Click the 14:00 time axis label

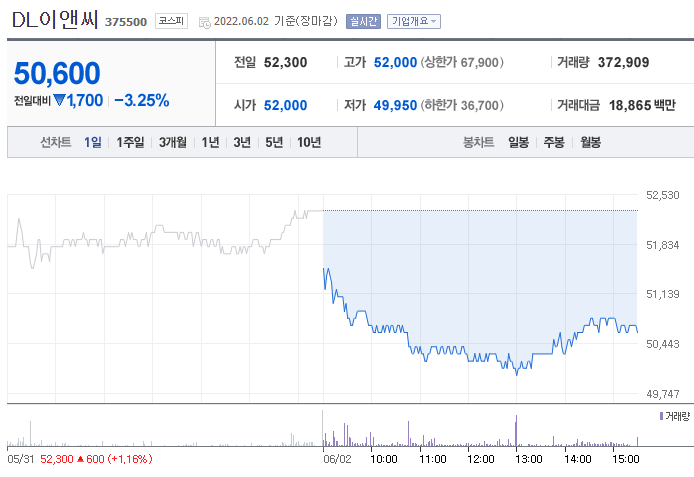pos(578,459)
